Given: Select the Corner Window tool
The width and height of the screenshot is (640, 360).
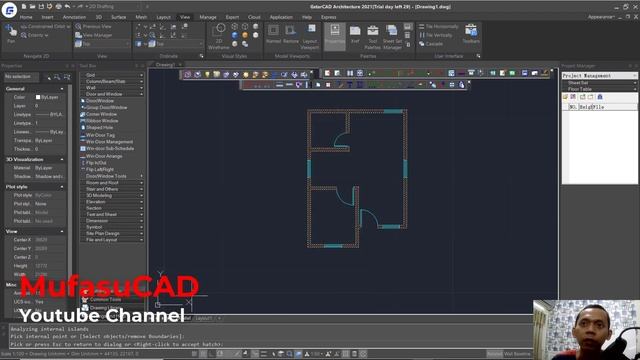Looking at the screenshot, I should (99, 114).
